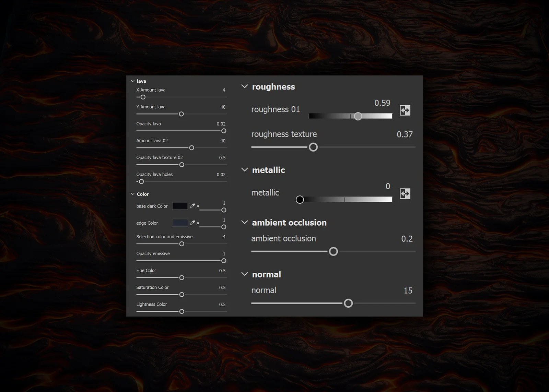Screen dimensions: 549x392
Task: Click the ambient occlusion slider handle
Action: [x=333, y=251]
